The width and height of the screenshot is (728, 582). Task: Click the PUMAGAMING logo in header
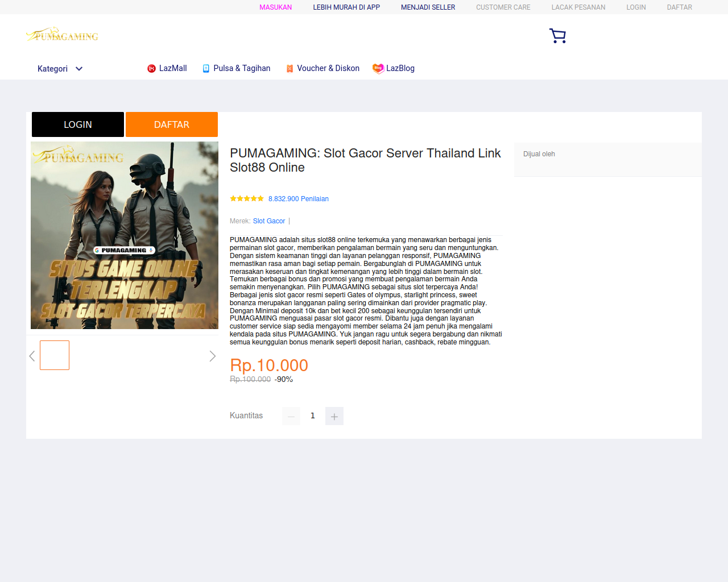[x=62, y=35]
